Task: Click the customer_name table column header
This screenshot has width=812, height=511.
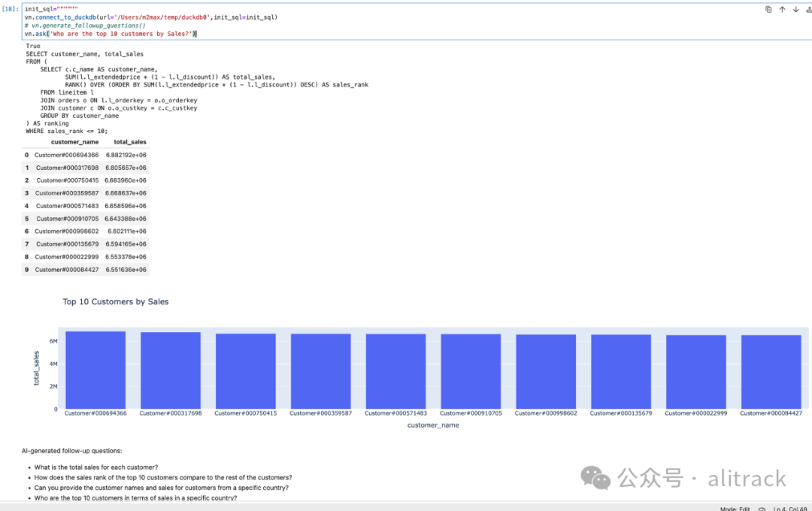Action: click(x=74, y=142)
